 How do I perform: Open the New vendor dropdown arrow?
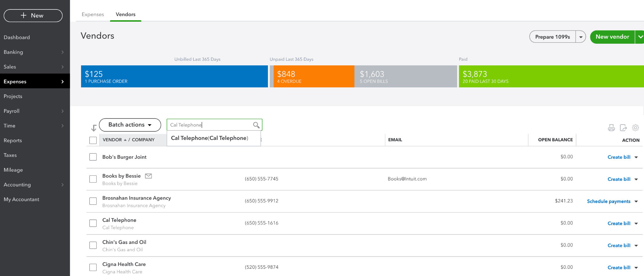(x=640, y=37)
